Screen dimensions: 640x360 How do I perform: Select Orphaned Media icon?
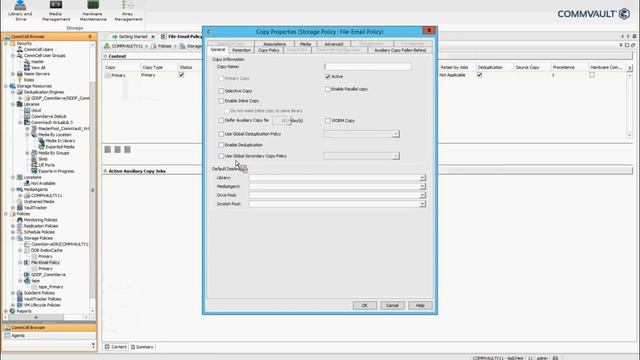(x=20, y=202)
